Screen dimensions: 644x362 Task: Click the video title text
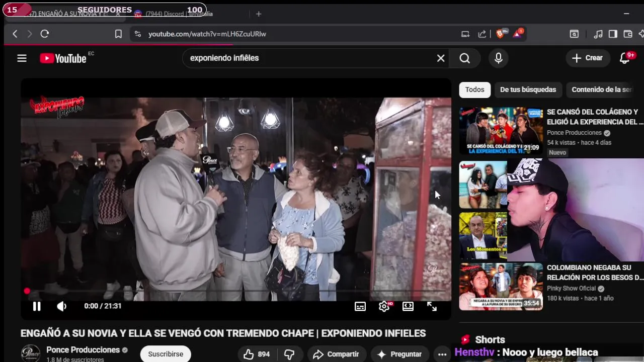[223, 333]
